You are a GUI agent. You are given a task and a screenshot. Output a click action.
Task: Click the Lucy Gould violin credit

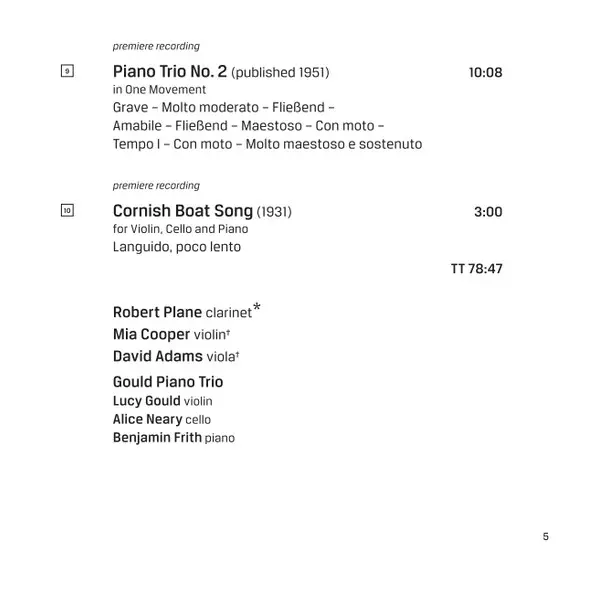coord(162,401)
